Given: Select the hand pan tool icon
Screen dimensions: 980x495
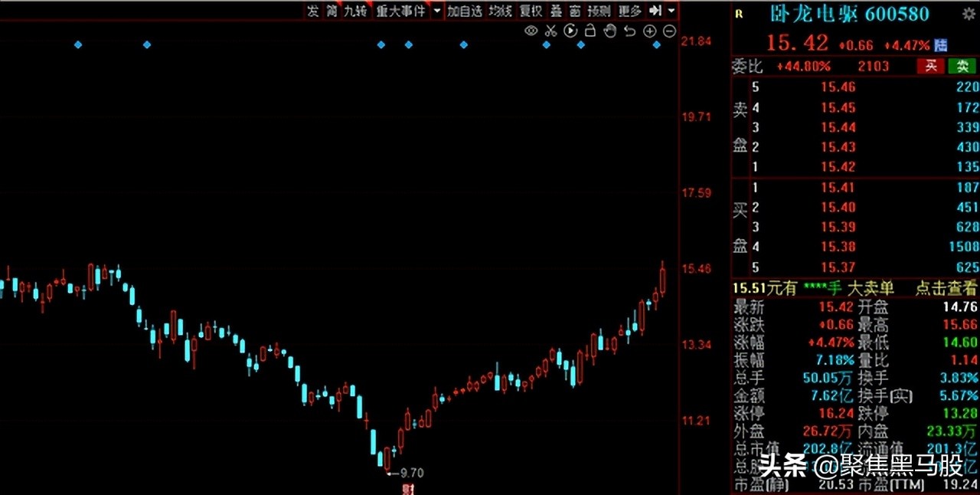Looking at the screenshot, I should (x=610, y=31).
